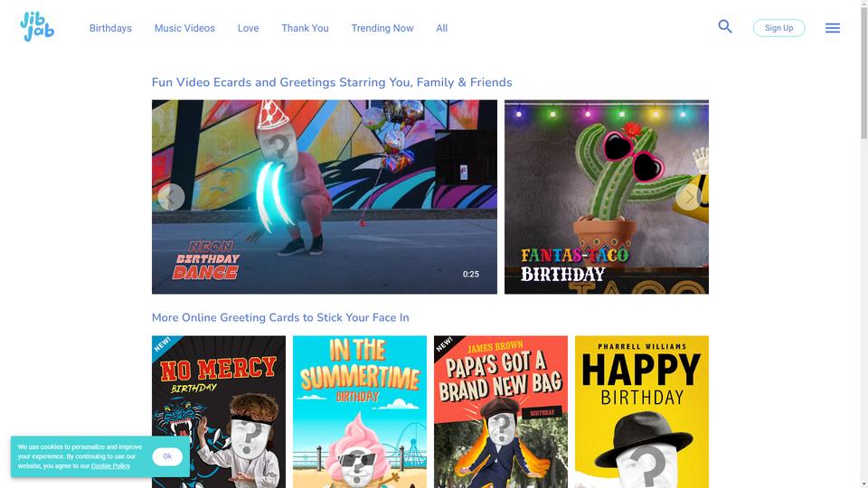Open the Neon Birthday Dance video
The height and width of the screenshot is (488, 868).
325,197
